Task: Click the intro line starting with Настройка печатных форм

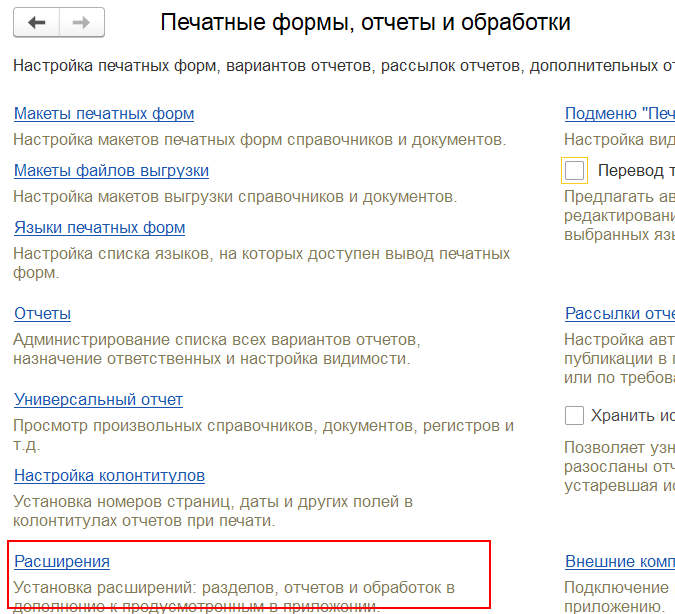Action: pyautogui.click(x=340, y=67)
